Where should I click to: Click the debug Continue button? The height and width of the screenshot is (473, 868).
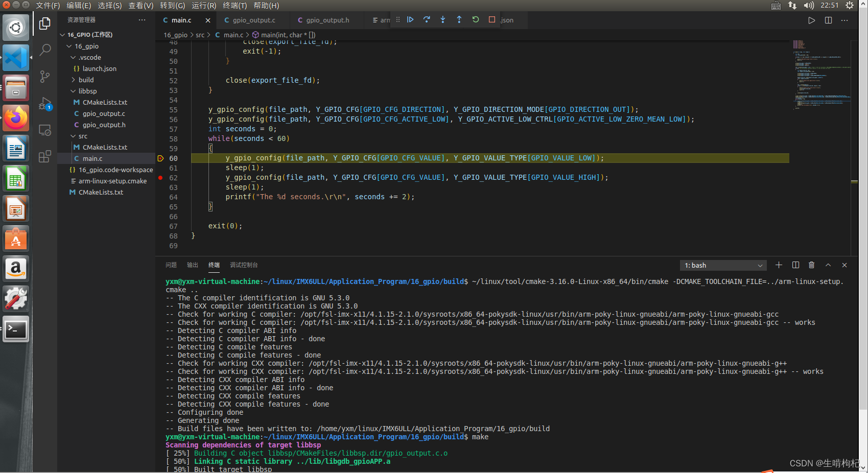point(410,19)
